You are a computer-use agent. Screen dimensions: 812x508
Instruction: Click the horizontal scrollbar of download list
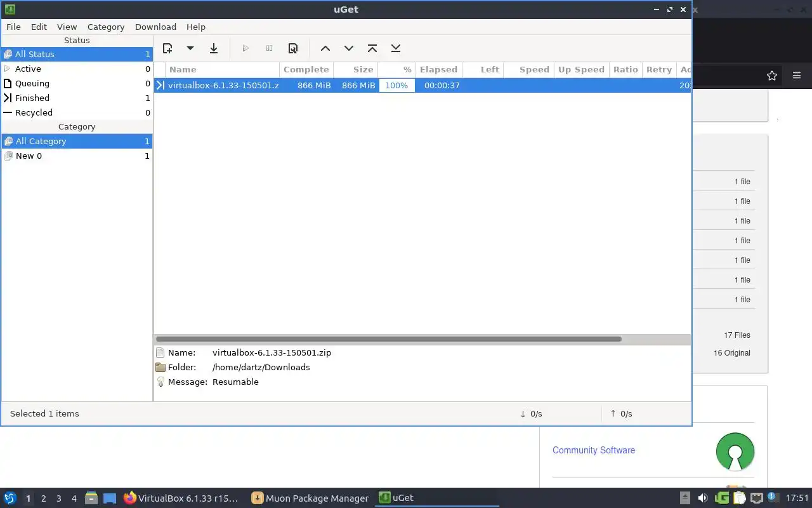(388, 339)
